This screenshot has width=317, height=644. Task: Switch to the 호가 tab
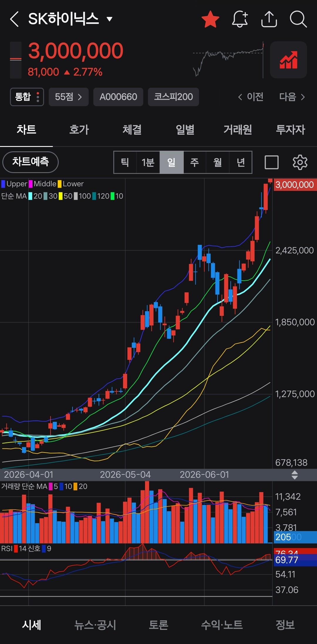tap(79, 130)
